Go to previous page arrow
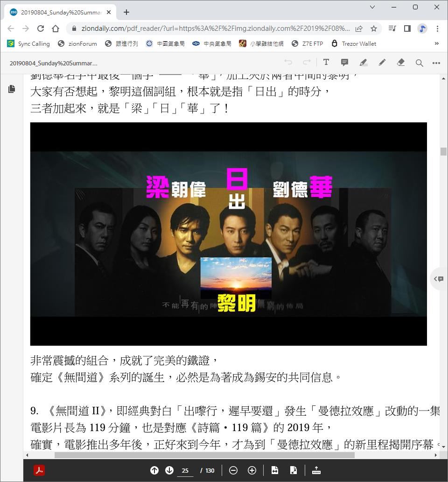Image resolution: width=448 pixels, height=482 pixels. coord(154,470)
